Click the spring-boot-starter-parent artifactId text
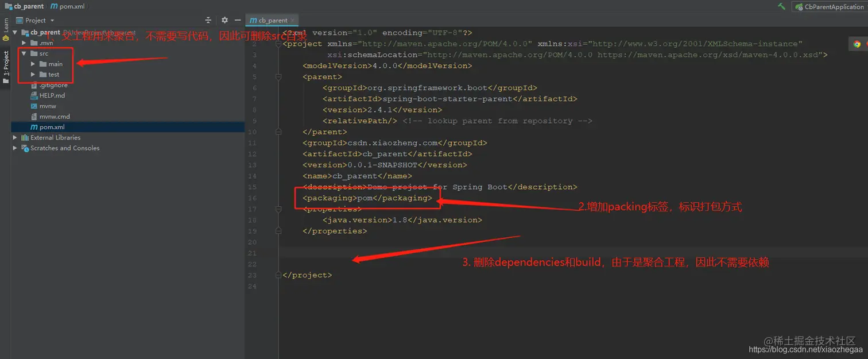This screenshot has width=868, height=359. pyautogui.click(x=448, y=99)
